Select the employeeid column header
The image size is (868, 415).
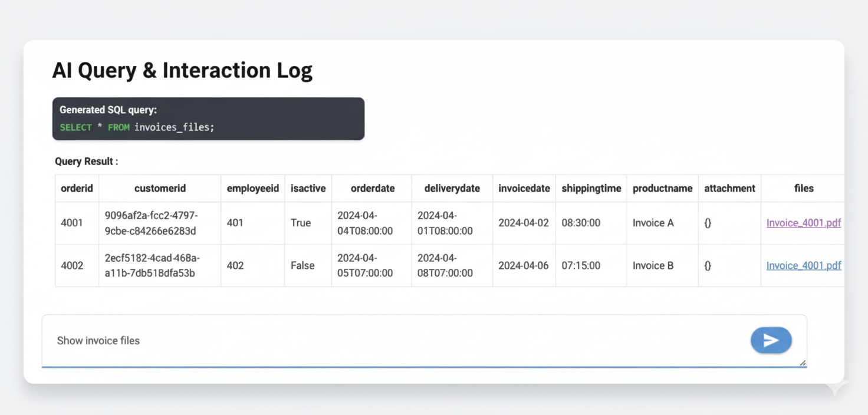coord(252,189)
